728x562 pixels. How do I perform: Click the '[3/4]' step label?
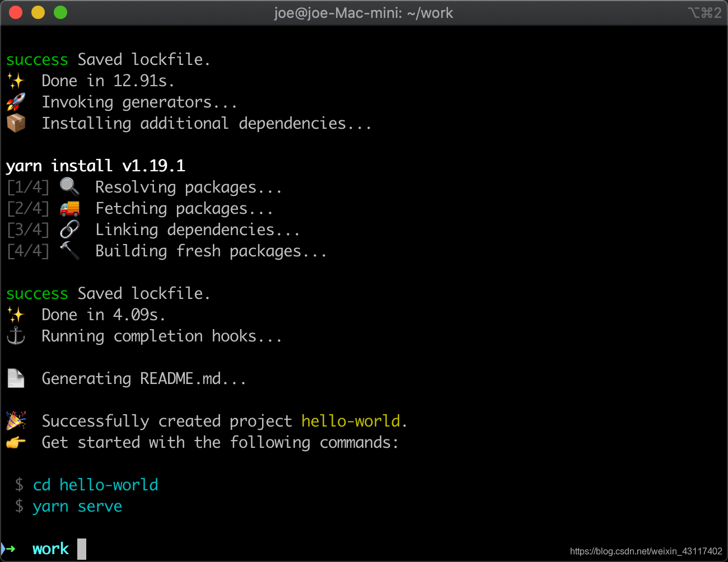pyautogui.click(x=28, y=230)
